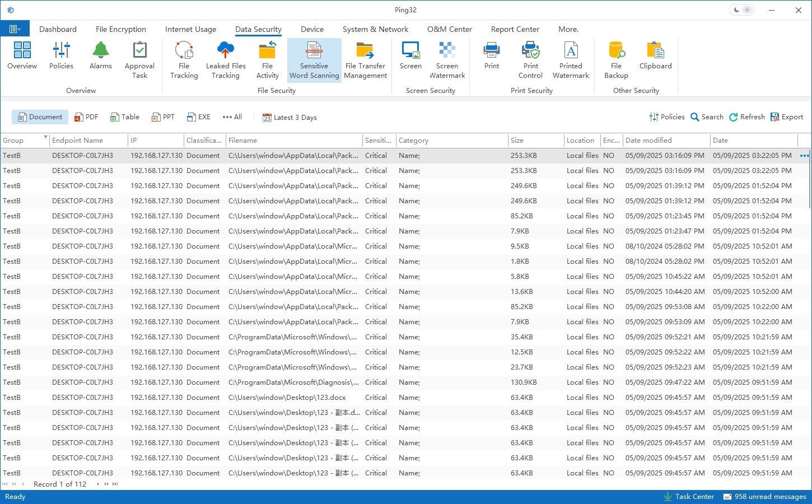The height and width of the screenshot is (504, 812).
Task: Open the 958 unread messages notification
Action: click(x=764, y=497)
